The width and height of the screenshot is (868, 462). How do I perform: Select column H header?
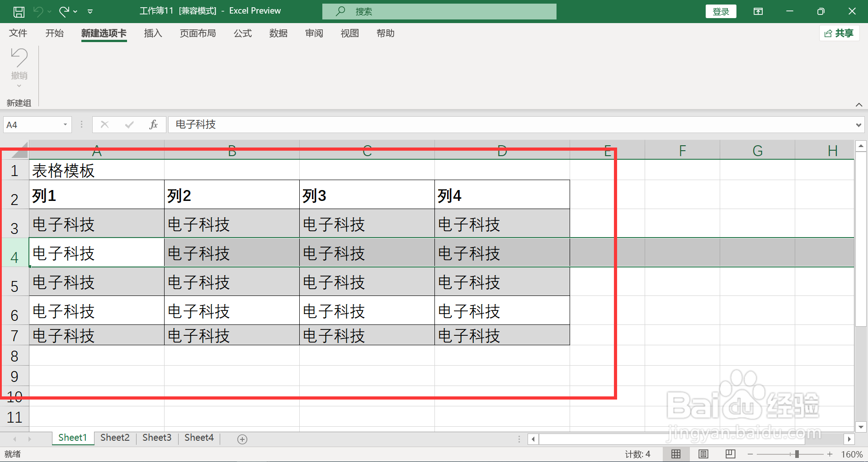[x=825, y=150]
